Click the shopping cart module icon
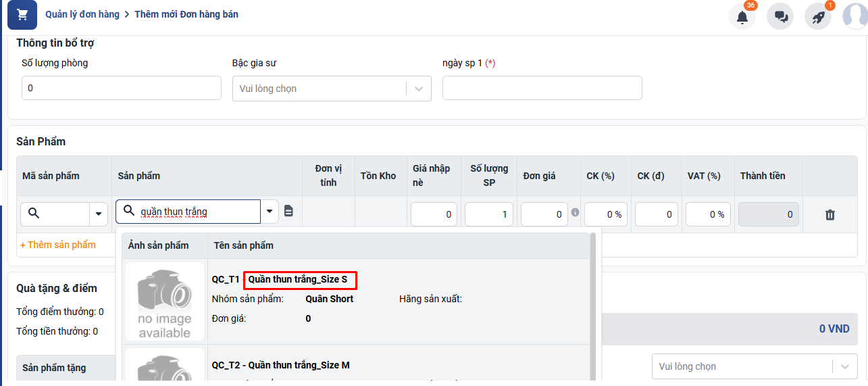The height and width of the screenshot is (386, 868). click(22, 15)
